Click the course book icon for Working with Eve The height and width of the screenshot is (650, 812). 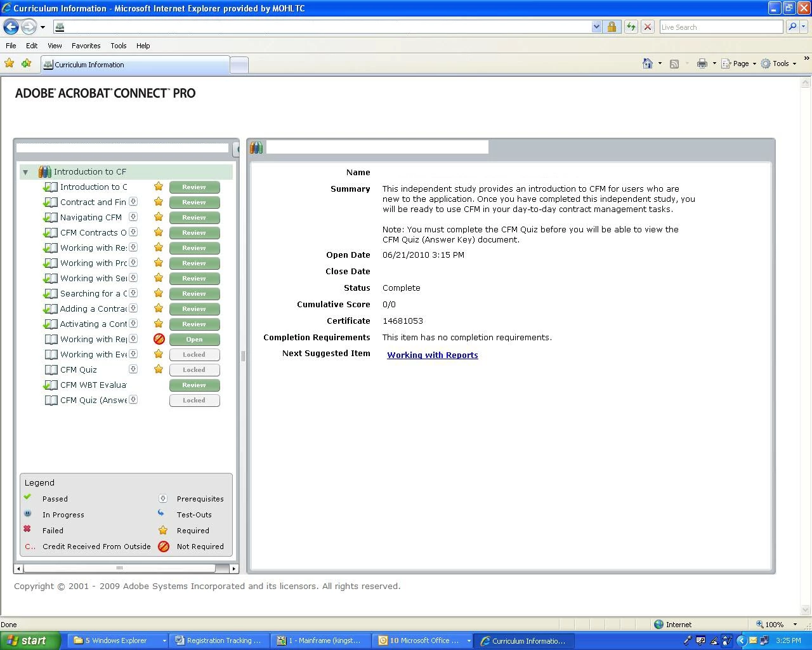click(51, 355)
